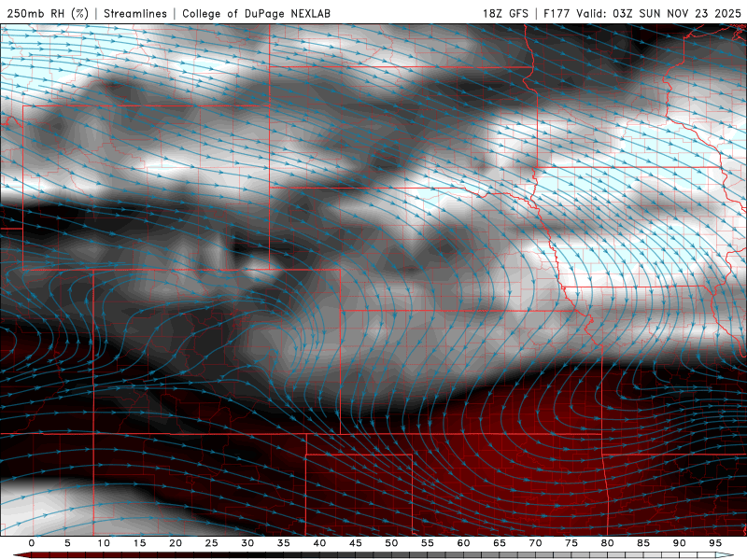Click the "15" tick label on the color scale
The image size is (747, 560).
click(x=139, y=543)
